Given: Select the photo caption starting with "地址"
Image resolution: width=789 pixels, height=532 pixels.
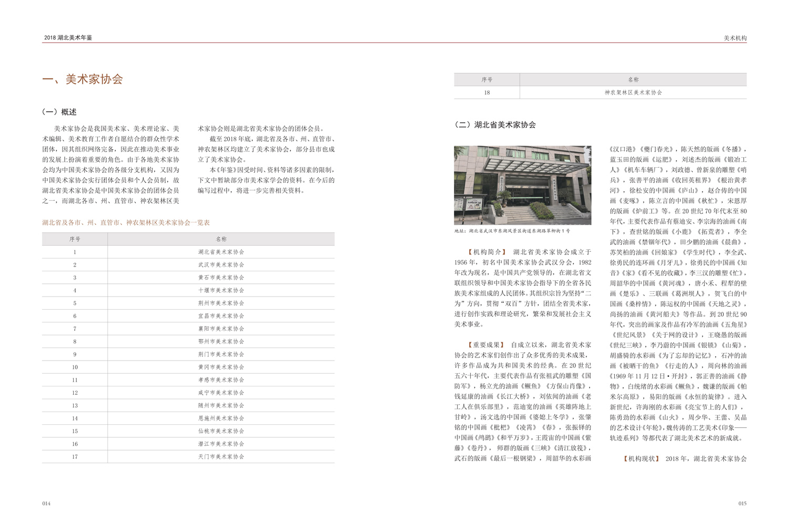Looking at the screenshot, I should pyautogui.click(x=512, y=231).
